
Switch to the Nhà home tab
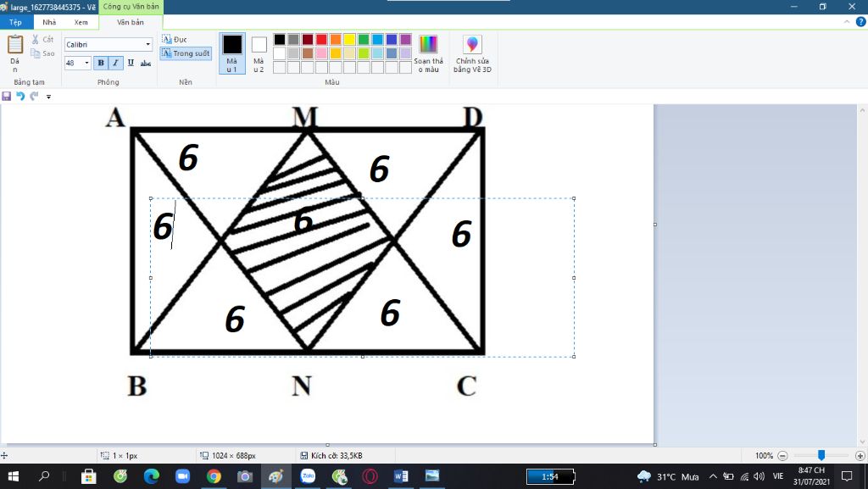pyautogui.click(x=49, y=22)
